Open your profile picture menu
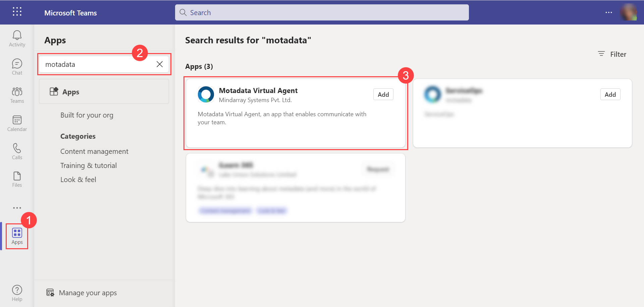The width and height of the screenshot is (644, 307). tap(629, 12)
